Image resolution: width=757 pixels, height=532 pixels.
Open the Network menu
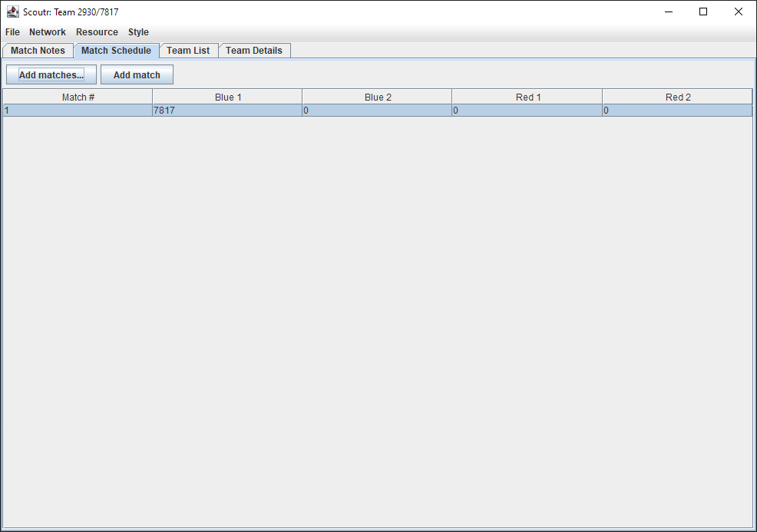click(48, 32)
